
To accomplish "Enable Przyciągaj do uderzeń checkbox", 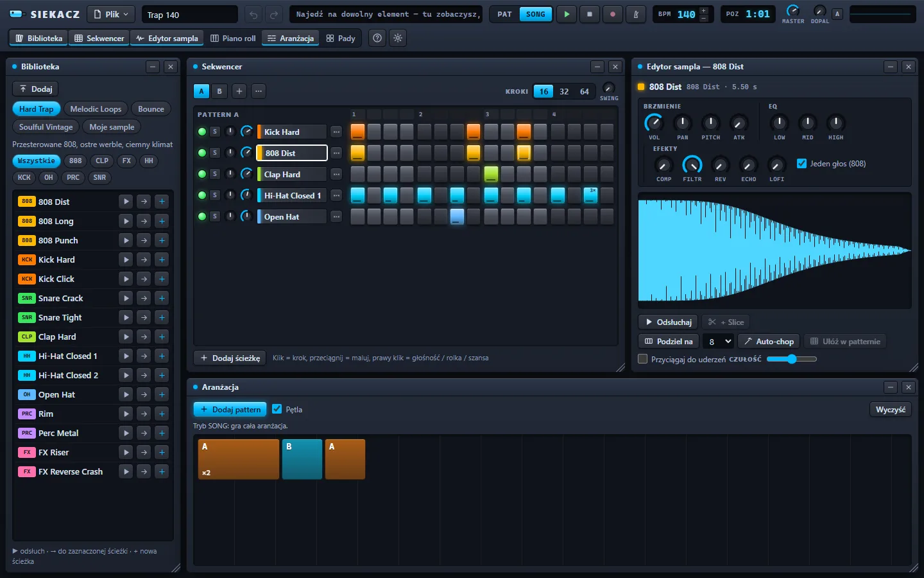I will [642, 359].
